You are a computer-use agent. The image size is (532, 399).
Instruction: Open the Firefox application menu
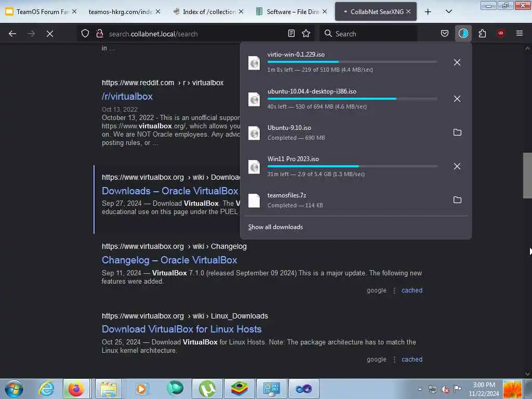point(520,34)
